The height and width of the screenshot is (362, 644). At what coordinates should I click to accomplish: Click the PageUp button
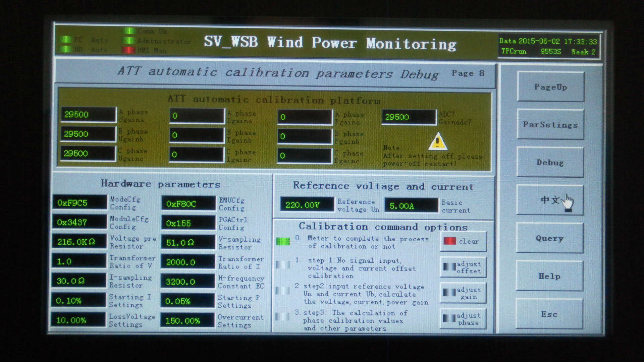click(x=550, y=87)
